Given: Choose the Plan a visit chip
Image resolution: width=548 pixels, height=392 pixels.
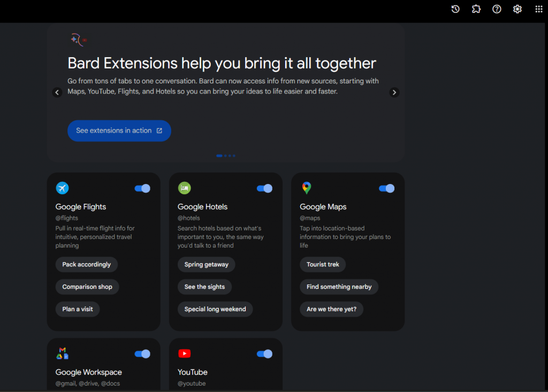Looking at the screenshot, I should [x=77, y=309].
